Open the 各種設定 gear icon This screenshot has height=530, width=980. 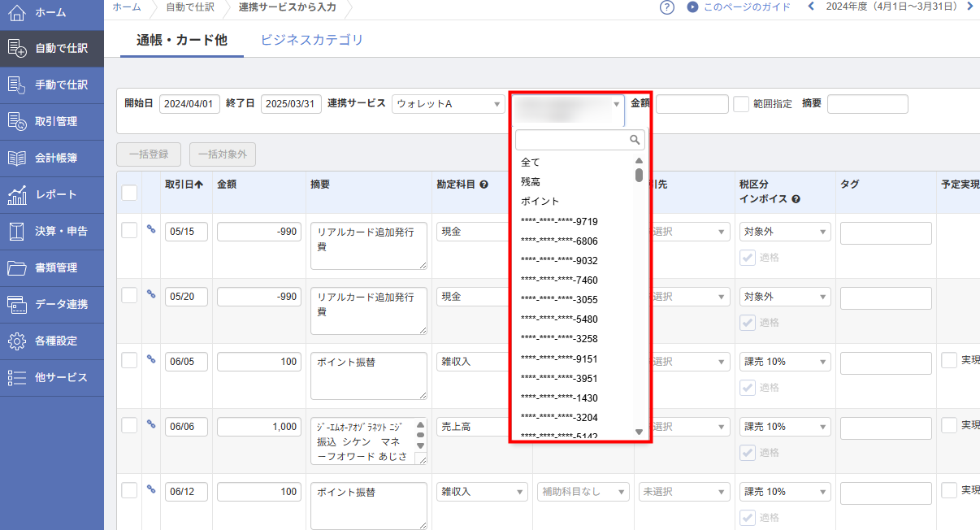click(17, 341)
